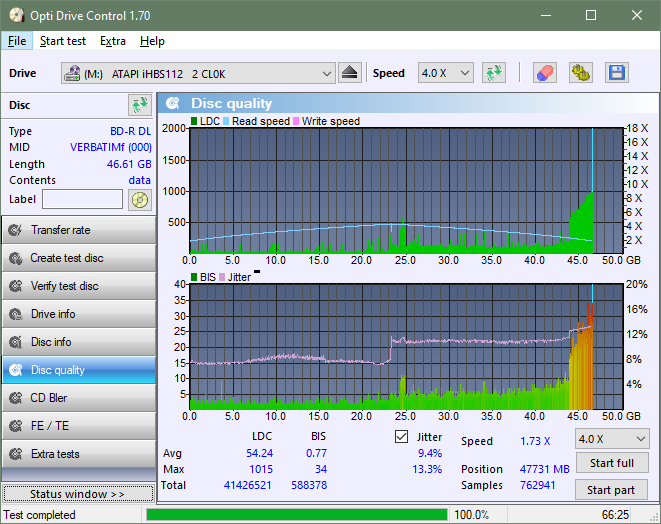The width and height of the screenshot is (661, 524).
Task: Open the toolbar Speed 4.0 X dropdown
Action: pyautogui.click(x=446, y=73)
